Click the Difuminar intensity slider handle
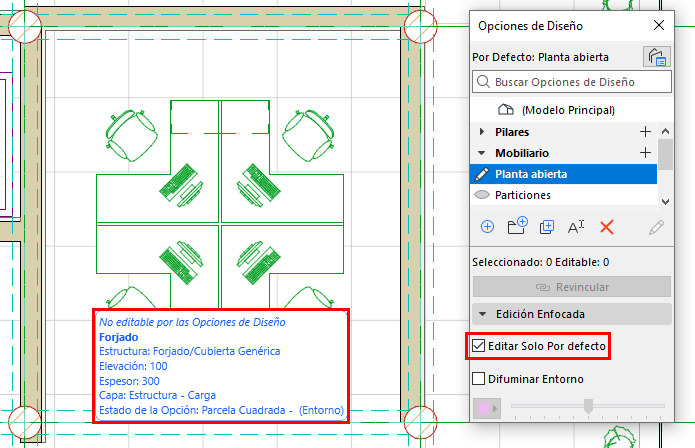 [588, 406]
